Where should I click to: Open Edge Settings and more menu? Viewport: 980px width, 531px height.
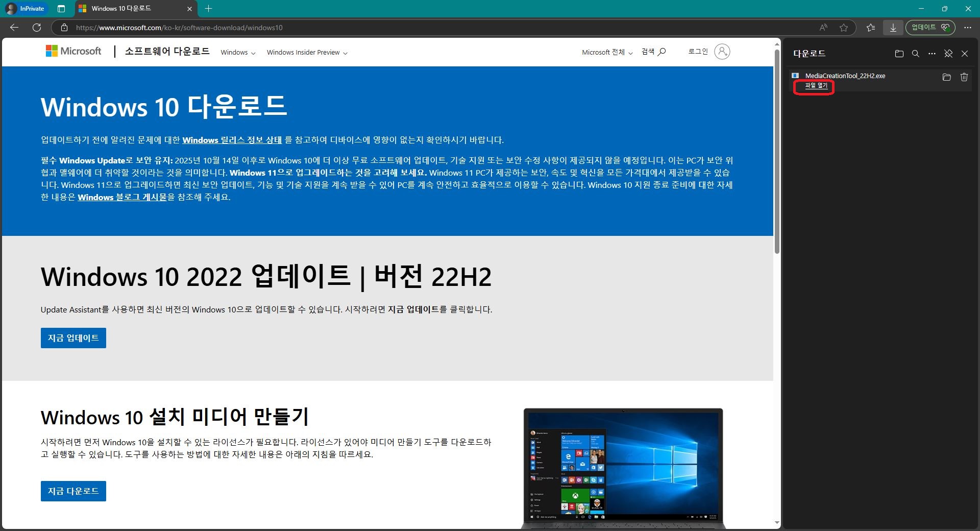[x=968, y=28]
